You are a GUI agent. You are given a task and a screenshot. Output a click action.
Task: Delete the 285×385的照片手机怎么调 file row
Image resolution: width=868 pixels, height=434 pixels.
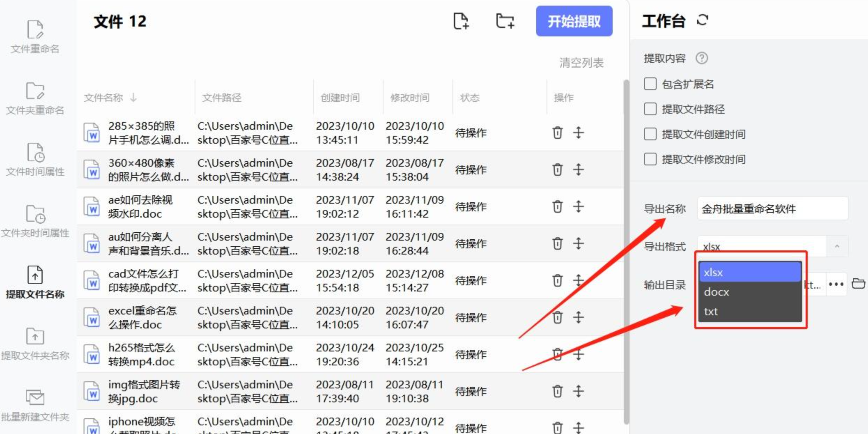coord(557,133)
